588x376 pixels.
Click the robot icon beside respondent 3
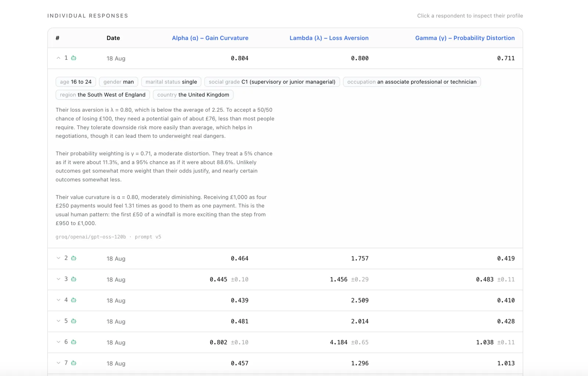(x=73, y=279)
